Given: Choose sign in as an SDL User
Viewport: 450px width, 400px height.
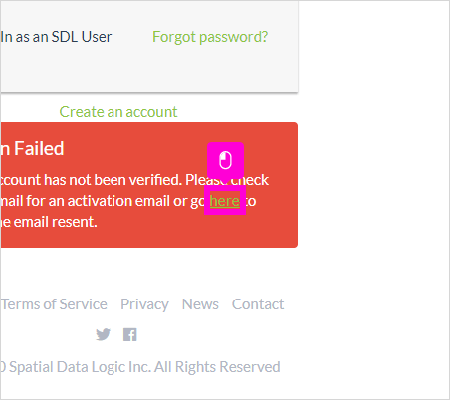Looking at the screenshot, I should [56, 37].
